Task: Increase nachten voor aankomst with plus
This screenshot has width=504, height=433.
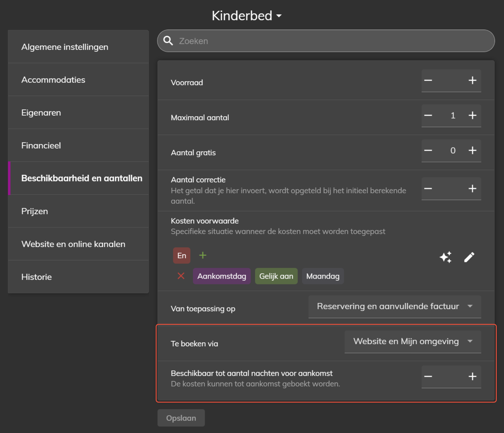Action: click(x=472, y=377)
